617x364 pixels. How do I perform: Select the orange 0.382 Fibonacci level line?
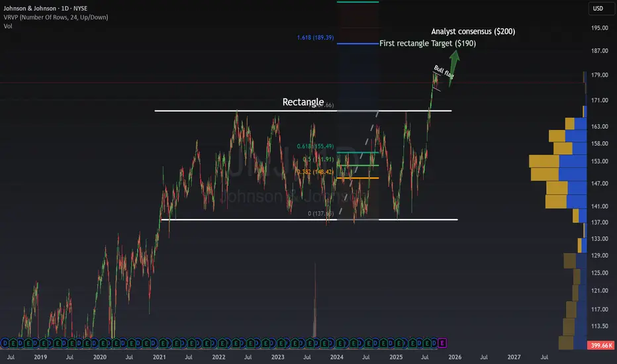tap(357, 178)
